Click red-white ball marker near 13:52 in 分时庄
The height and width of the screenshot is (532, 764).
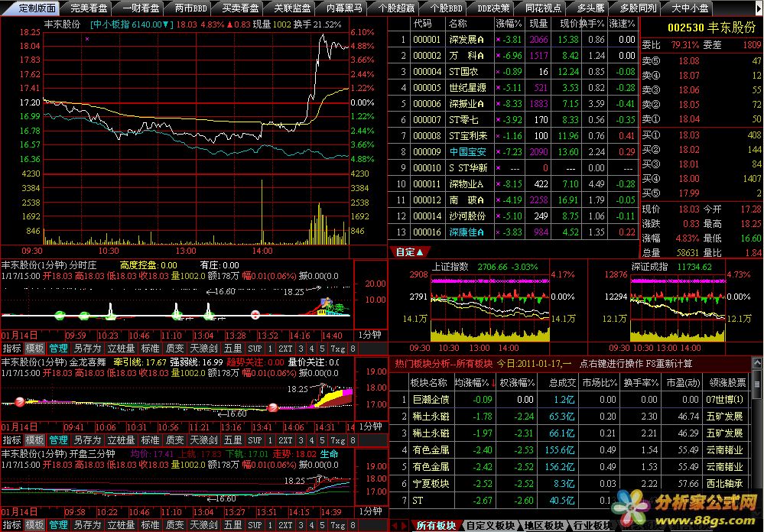pyautogui.click(x=255, y=315)
